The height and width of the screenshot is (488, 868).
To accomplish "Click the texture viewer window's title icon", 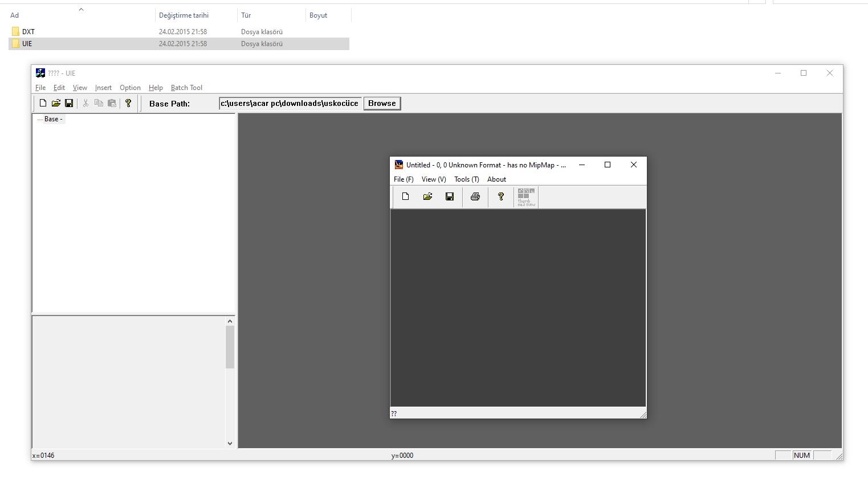I will (x=399, y=165).
